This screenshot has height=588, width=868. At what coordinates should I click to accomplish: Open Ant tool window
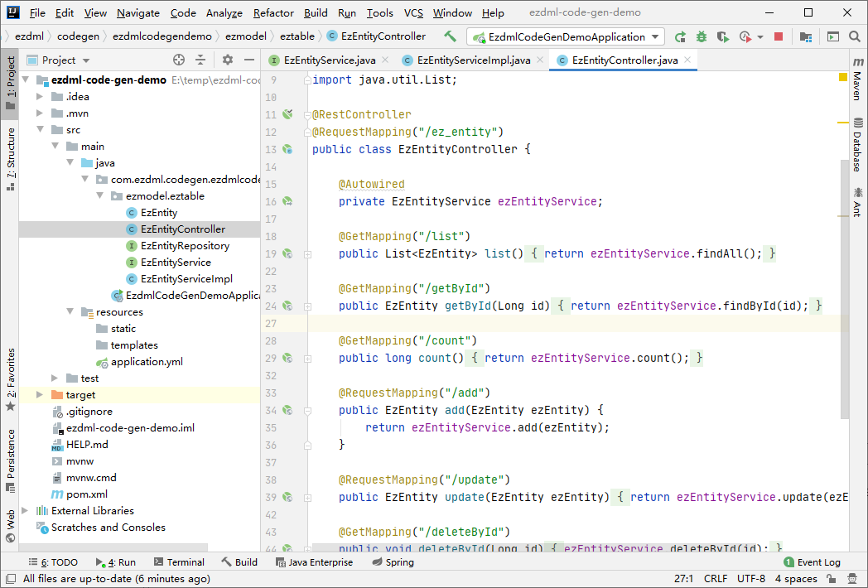[x=857, y=201]
